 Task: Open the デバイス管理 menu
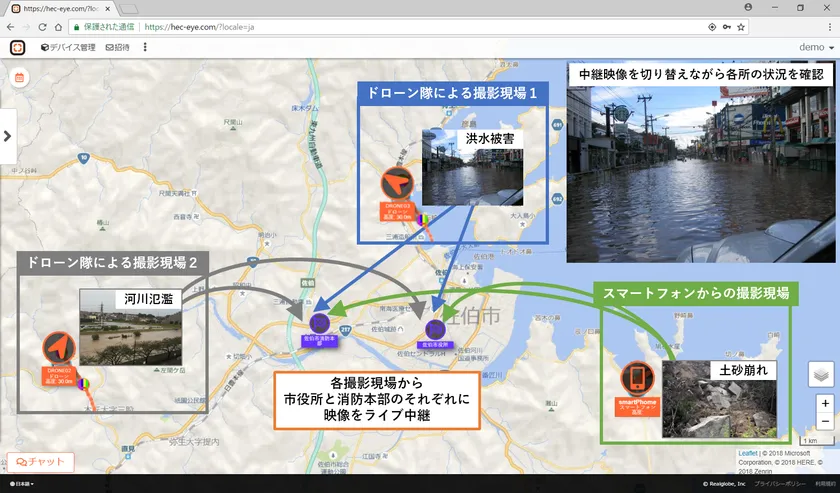(x=67, y=47)
